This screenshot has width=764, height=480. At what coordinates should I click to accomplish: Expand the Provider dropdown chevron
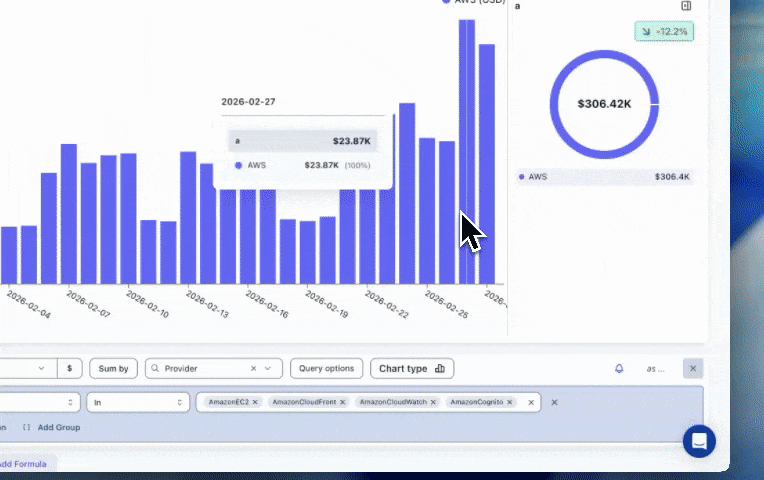point(267,368)
